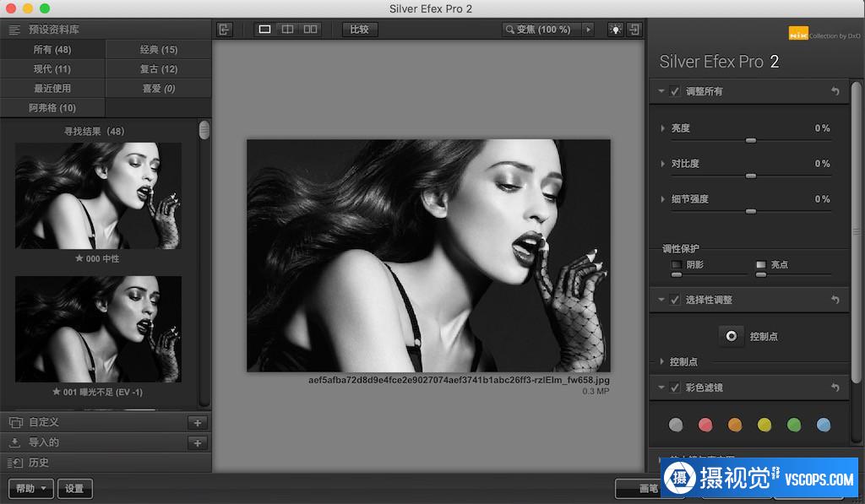The height and width of the screenshot is (504, 865).
Task: Apply the 001 曝光不足 (EV -1) preset thumbnail
Action: [x=98, y=329]
